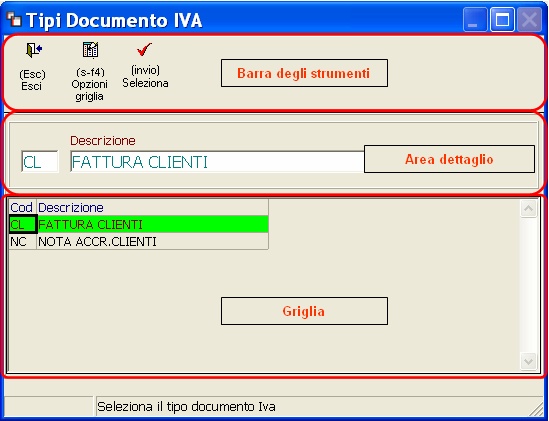This screenshot has width=549, height=421.
Task: Open Opzioni griglia grid options icon
Action: (90, 50)
